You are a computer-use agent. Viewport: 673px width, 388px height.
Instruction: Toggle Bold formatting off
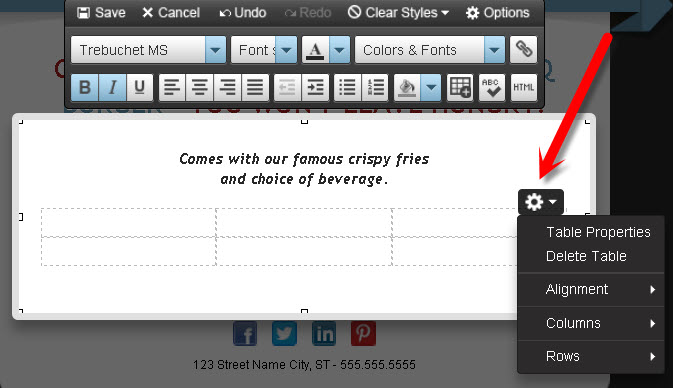click(x=85, y=88)
